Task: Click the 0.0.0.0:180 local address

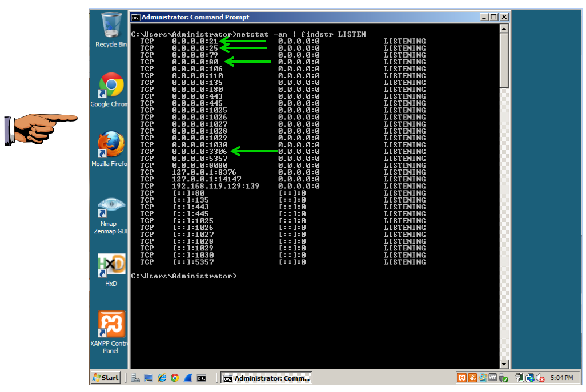Action: [x=197, y=90]
